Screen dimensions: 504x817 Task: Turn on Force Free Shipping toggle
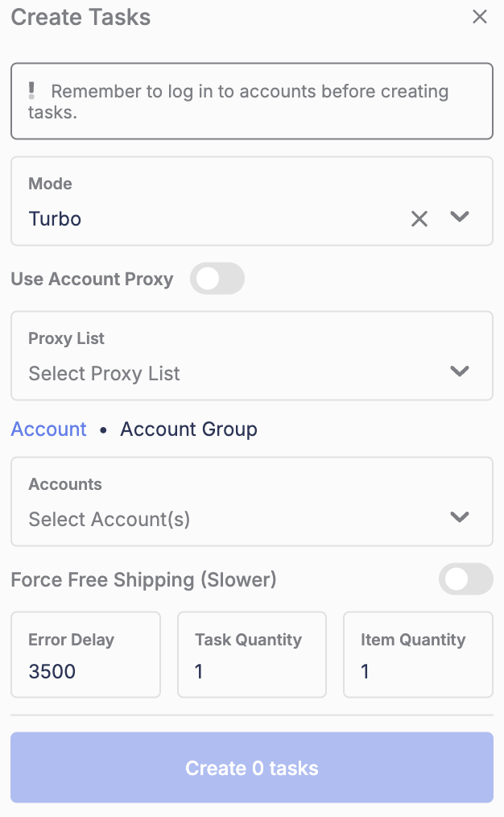465,579
